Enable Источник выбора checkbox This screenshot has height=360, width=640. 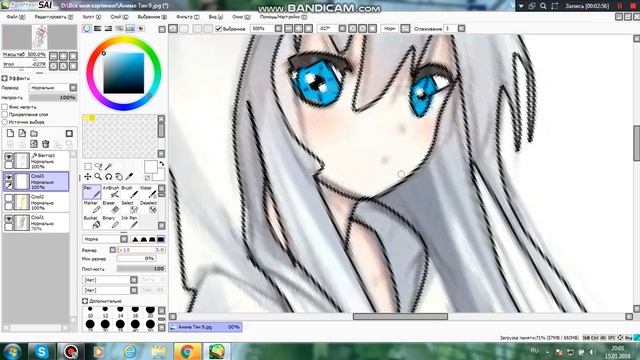[5, 122]
